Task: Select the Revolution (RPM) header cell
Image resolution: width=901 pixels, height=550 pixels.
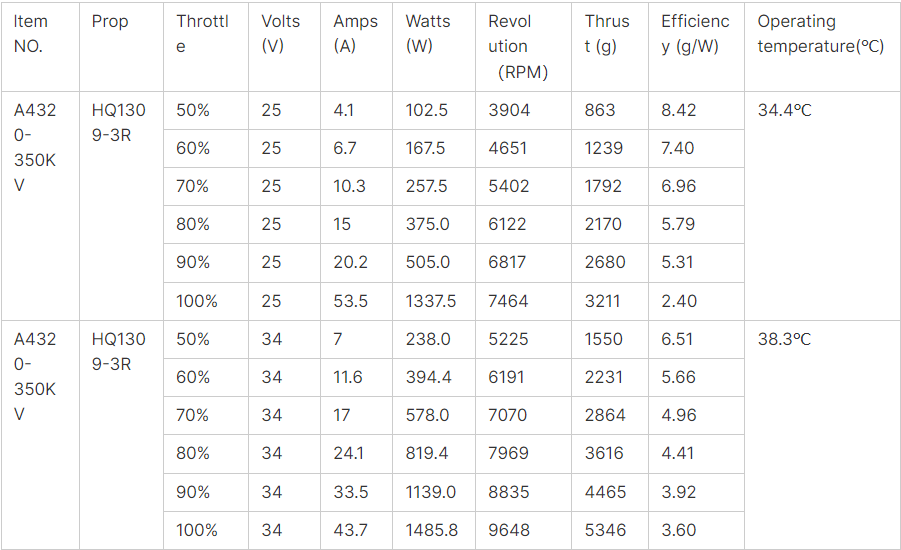Action: pyautogui.click(x=520, y=46)
